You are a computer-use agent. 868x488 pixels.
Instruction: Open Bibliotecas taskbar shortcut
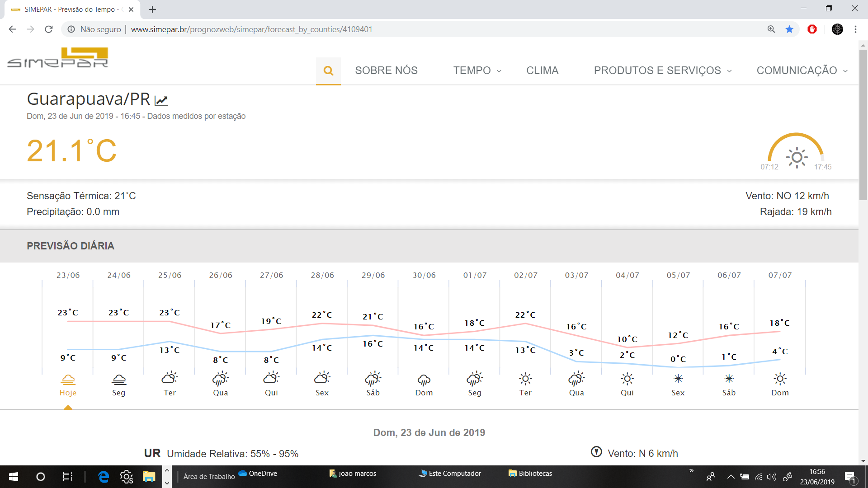[530, 473]
